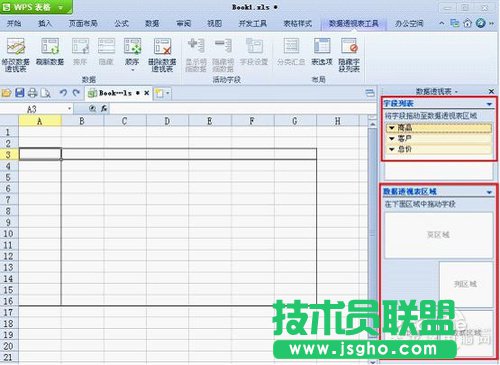The height and width of the screenshot is (365, 500).
Task: Click the undo arrow icon
Action: click(x=63, y=93)
